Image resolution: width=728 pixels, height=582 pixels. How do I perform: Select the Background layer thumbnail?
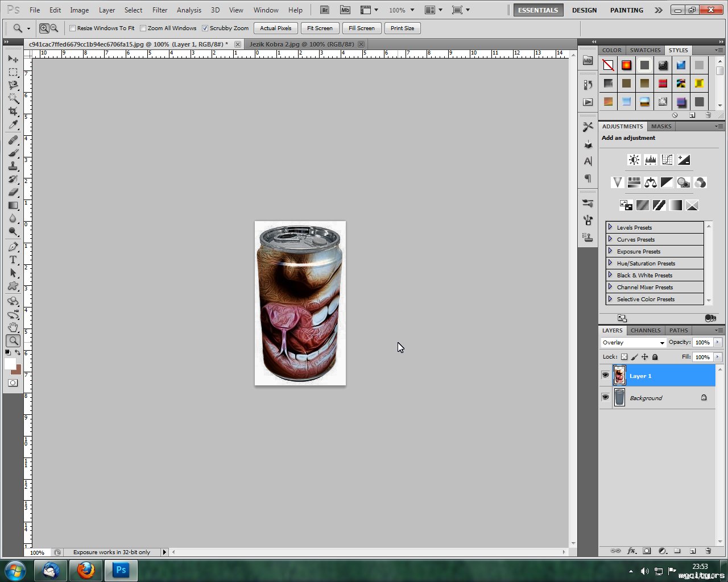point(619,398)
